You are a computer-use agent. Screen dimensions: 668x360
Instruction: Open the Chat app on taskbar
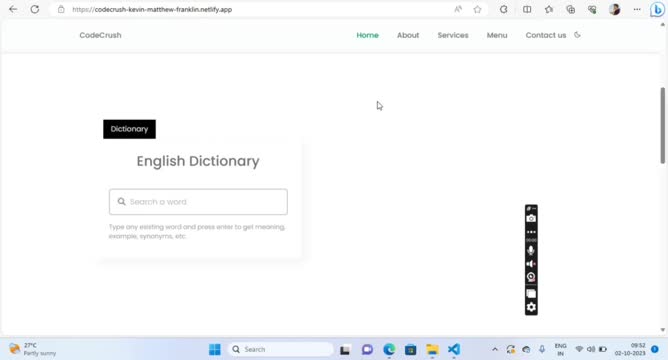pyautogui.click(x=367, y=350)
